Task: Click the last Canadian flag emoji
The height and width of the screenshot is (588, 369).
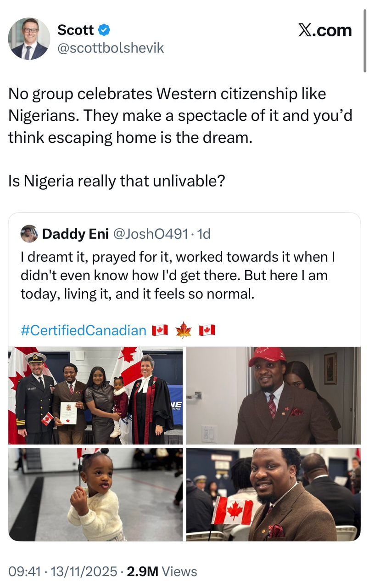Action: (x=207, y=330)
